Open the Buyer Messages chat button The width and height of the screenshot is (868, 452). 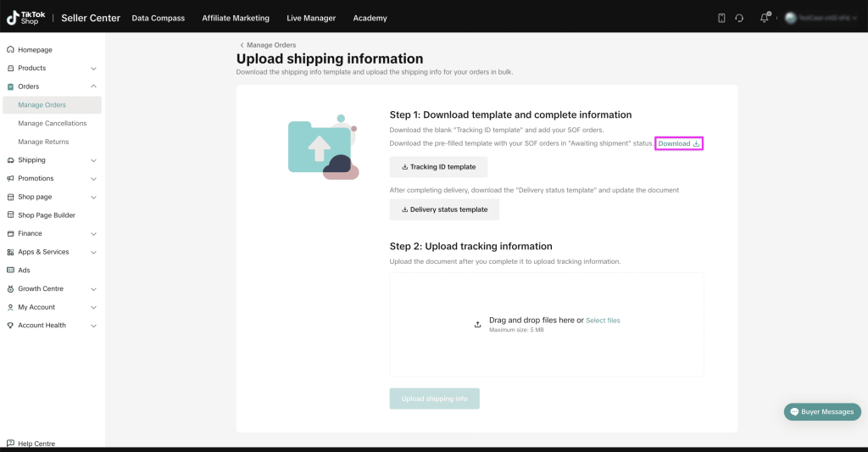[x=822, y=412]
